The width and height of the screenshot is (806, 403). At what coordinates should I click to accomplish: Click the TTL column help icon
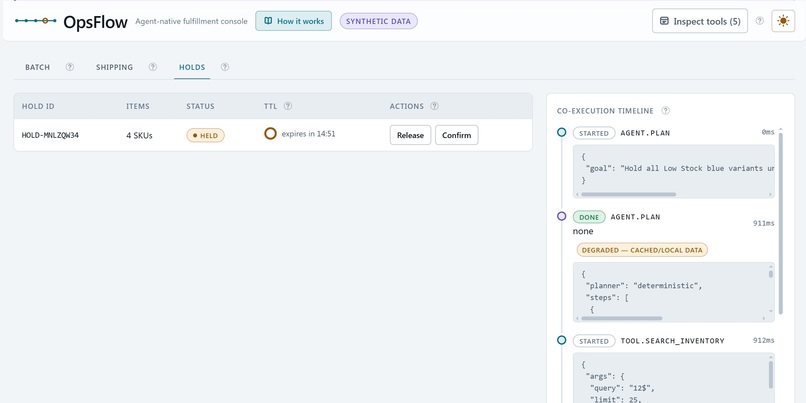coord(288,106)
